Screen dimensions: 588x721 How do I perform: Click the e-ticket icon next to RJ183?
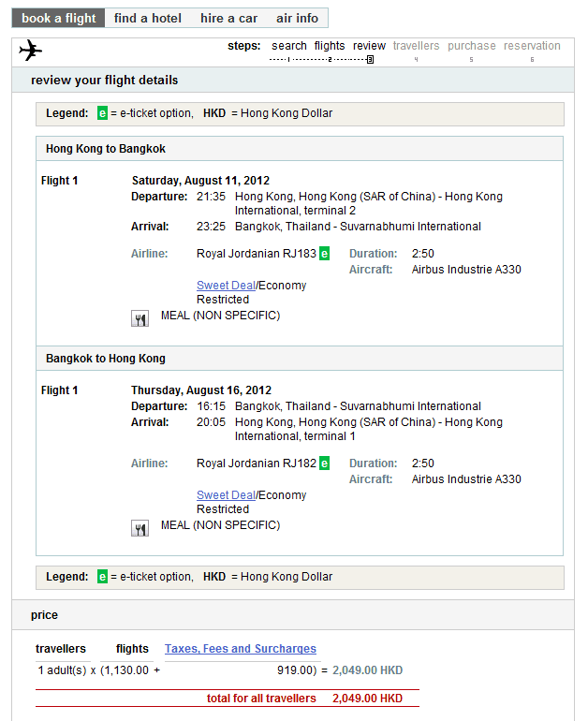pos(324,254)
